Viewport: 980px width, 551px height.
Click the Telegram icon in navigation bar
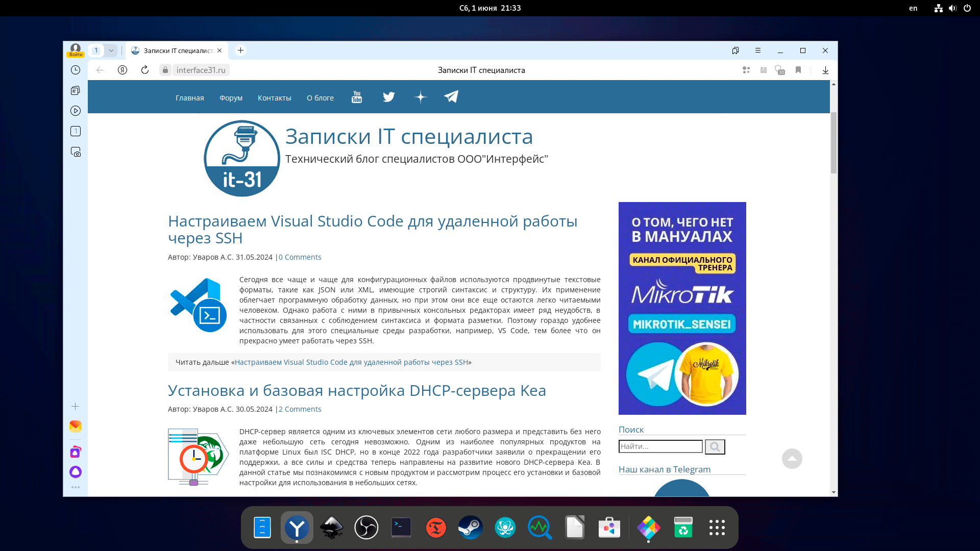pos(451,97)
